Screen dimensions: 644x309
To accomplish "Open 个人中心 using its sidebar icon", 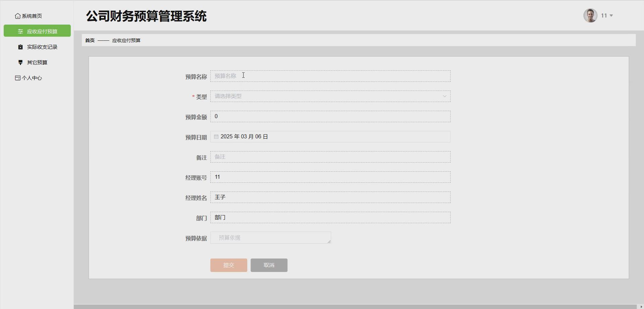I will [17, 78].
